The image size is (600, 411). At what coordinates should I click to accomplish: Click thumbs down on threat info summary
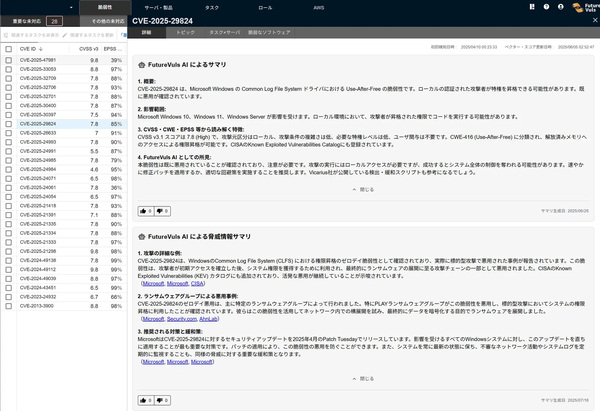point(162,400)
